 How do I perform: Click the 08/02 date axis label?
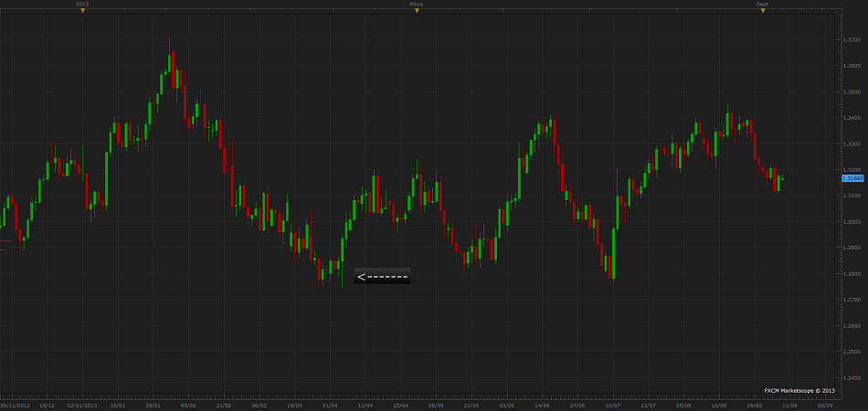coord(188,405)
